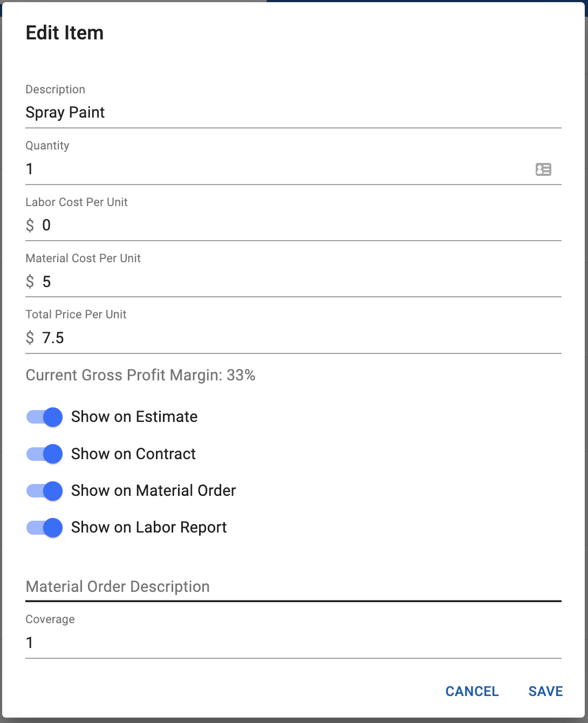Turn off Show on Material Order switch

(44, 490)
